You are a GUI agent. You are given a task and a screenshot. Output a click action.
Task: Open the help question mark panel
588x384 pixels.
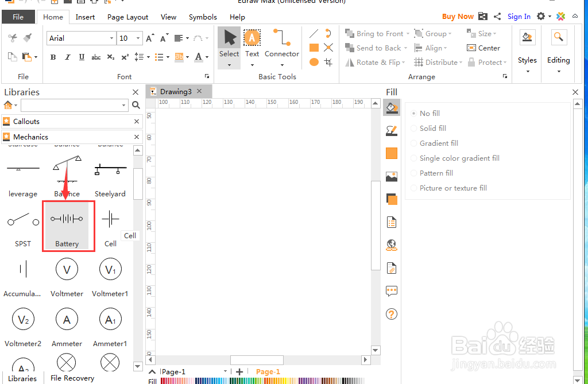[392, 314]
